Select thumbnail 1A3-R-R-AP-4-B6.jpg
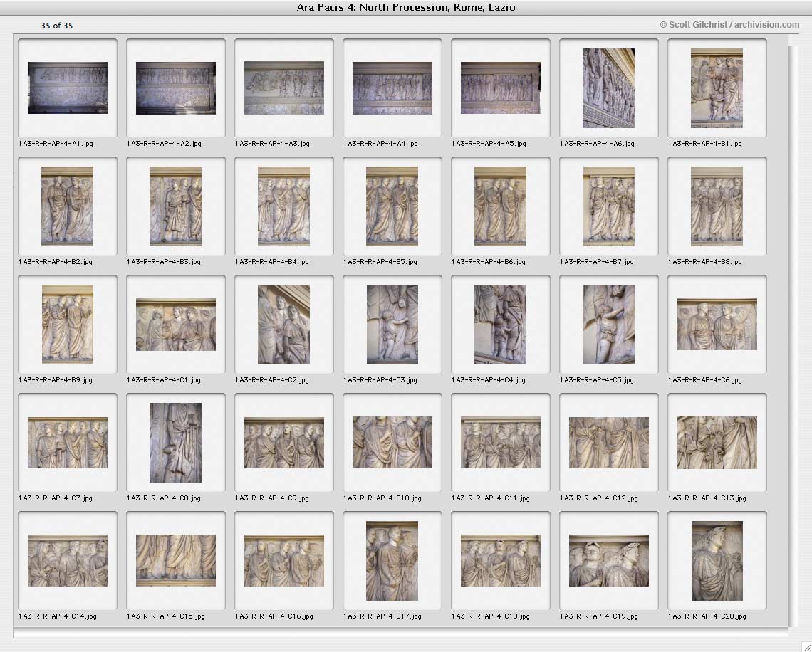The width and height of the screenshot is (812, 652). 500,206
